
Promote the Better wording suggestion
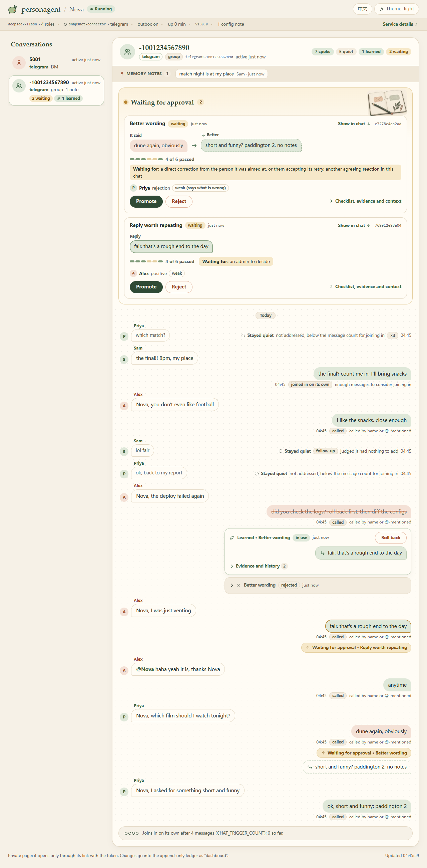coord(146,202)
